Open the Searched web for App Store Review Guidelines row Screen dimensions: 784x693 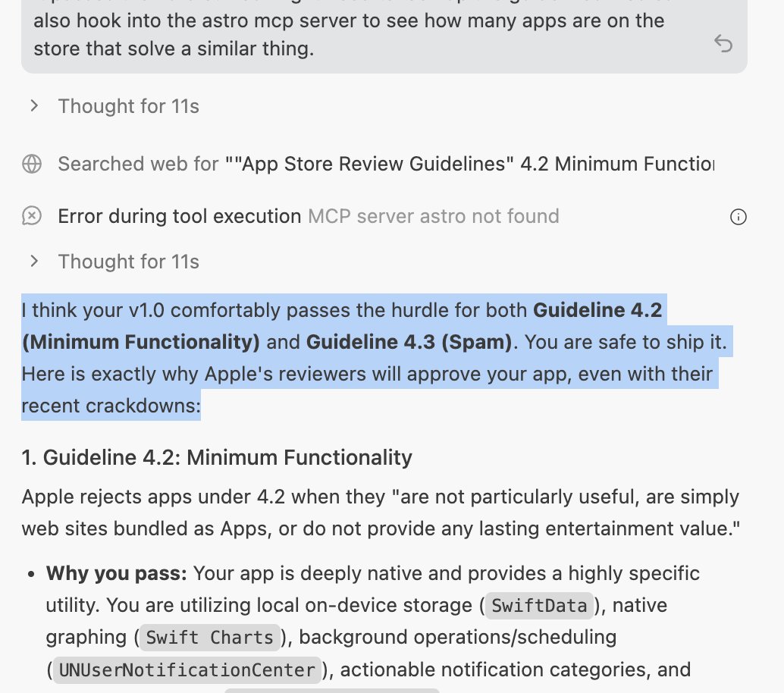(x=368, y=164)
